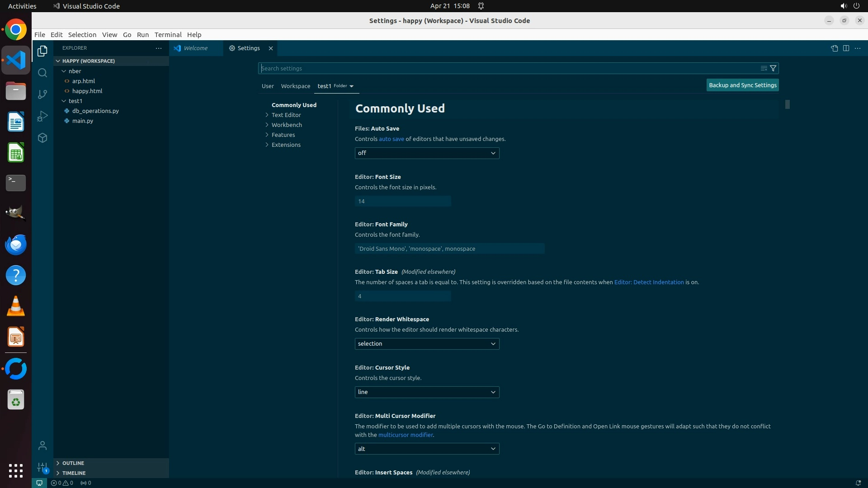Image resolution: width=868 pixels, height=488 pixels.
Task: Switch to Workspace settings tab
Action: (295, 86)
